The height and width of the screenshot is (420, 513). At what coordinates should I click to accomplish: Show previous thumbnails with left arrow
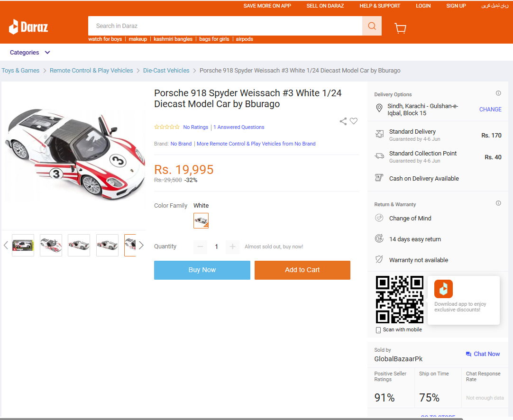point(6,245)
